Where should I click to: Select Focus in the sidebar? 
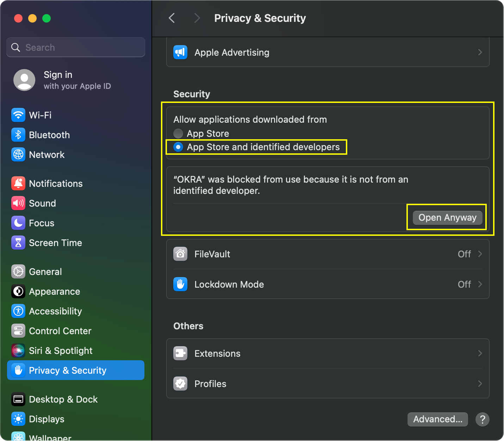click(76, 223)
